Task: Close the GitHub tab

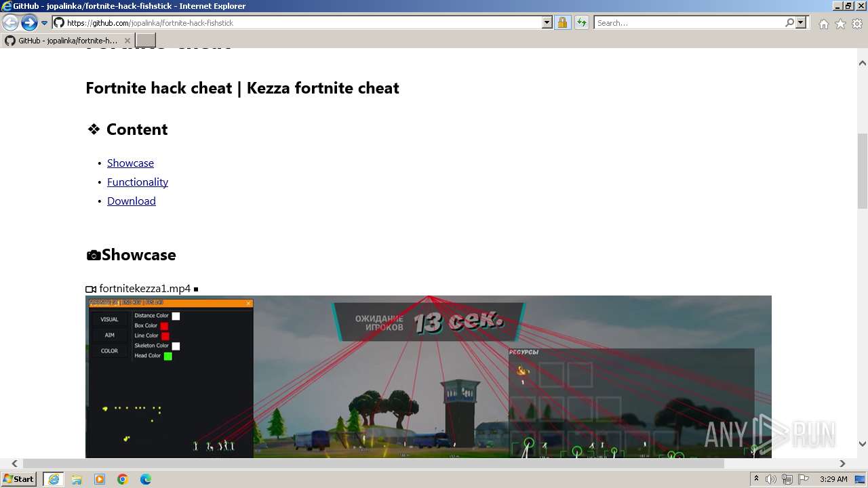Action: 127,41
